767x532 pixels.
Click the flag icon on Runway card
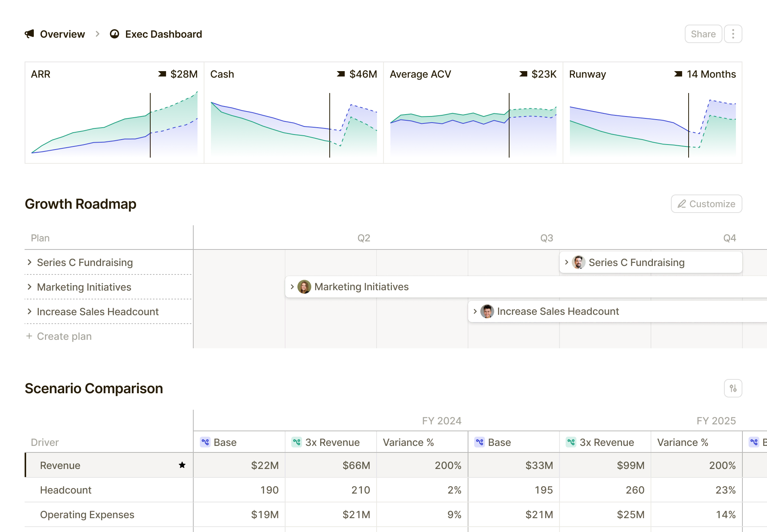coord(678,74)
